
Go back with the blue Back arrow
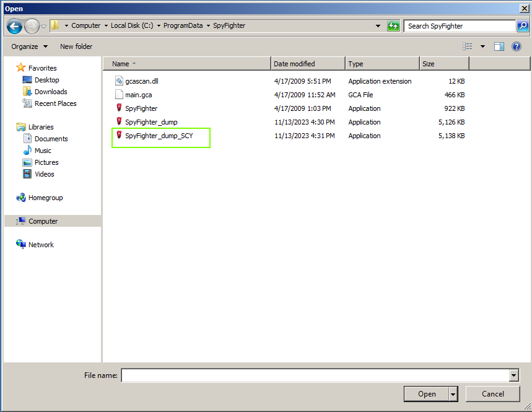tap(14, 26)
